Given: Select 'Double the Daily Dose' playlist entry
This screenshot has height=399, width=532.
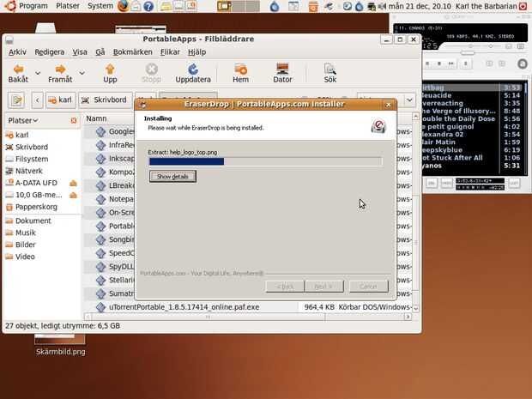Looking at the screenshot, I should [x=471, y=119].
